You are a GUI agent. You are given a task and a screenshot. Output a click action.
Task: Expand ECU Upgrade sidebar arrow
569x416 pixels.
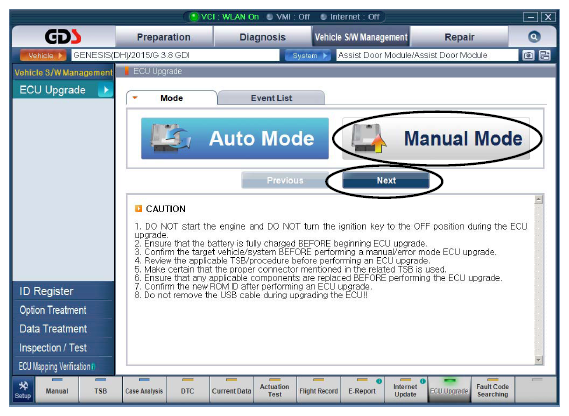106,90
